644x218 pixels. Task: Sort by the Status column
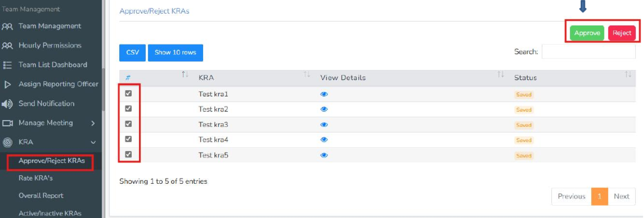(572, 78)
